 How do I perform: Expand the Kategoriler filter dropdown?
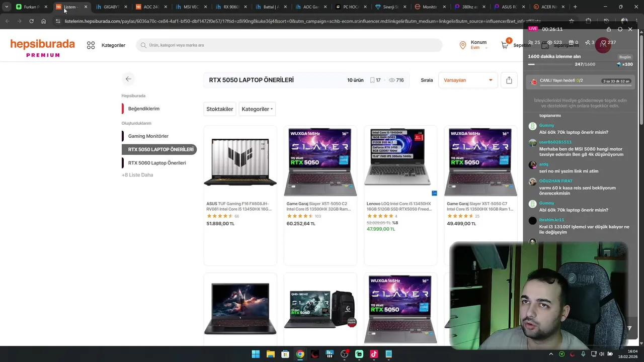(x=257, y=109)
